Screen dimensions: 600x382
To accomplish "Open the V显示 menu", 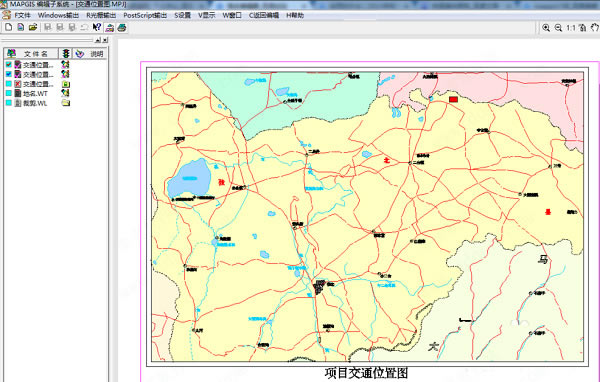I will tap(207, 15).
